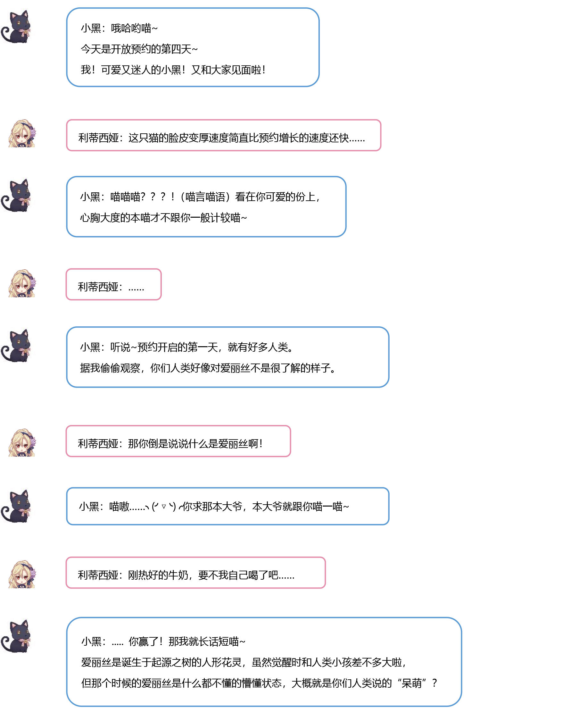The width and height of the screenshot is (588, 721).
Task: Select blue bubble saying 心胸大度的本喵
Action: tap(206, 207)
